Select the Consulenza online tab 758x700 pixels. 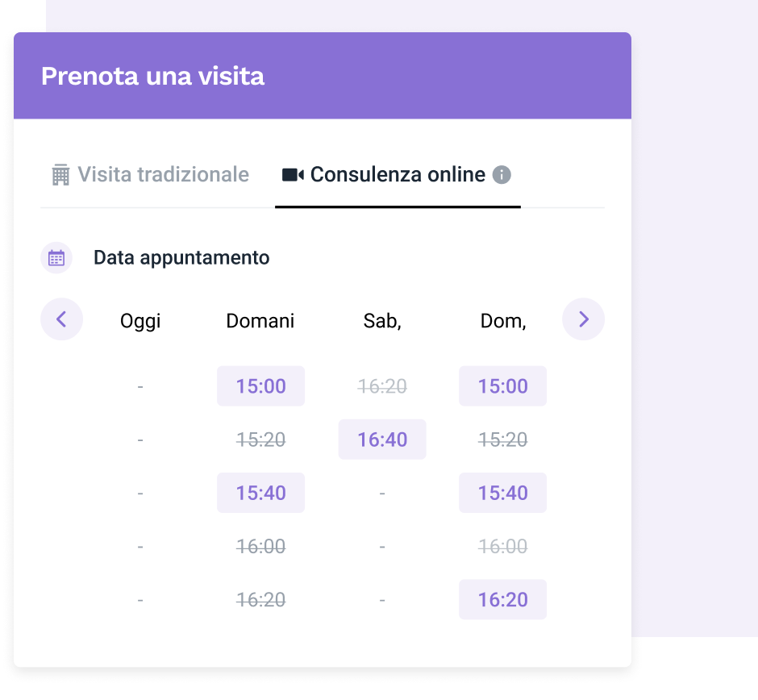click(x=398, y=175)
